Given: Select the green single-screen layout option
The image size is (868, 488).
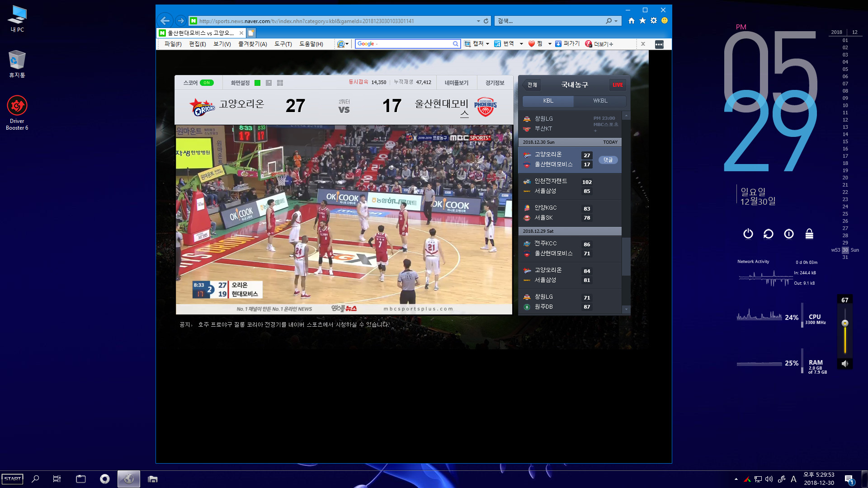Looking at the screenshot, I should pos(258,83).
